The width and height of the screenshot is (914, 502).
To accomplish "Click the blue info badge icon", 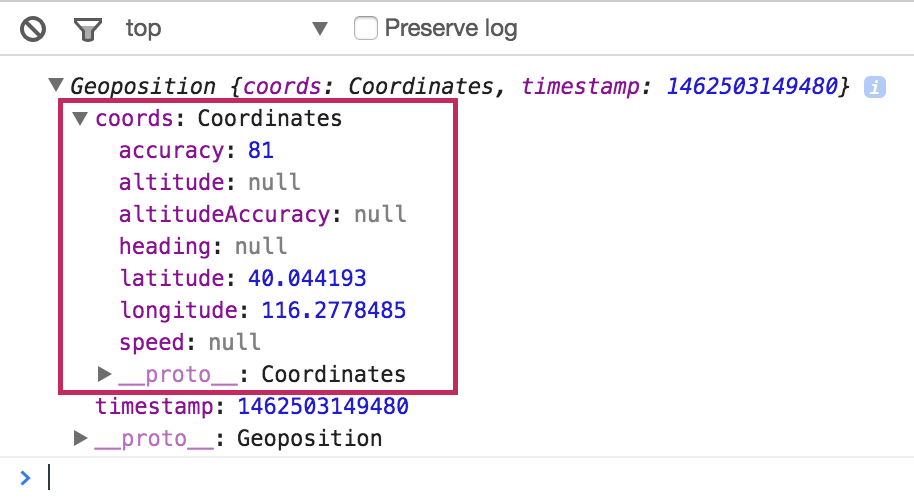I will point(875,87).
